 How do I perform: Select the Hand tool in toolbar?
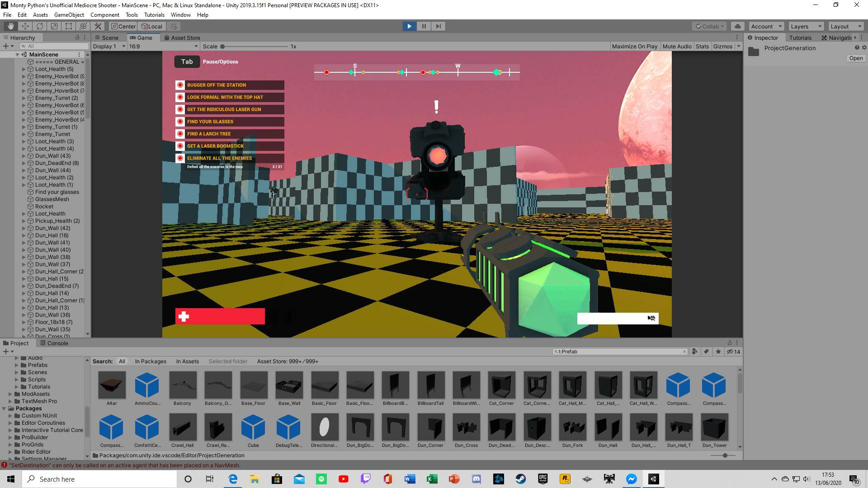pyautogui.click(x=10, y=26)
